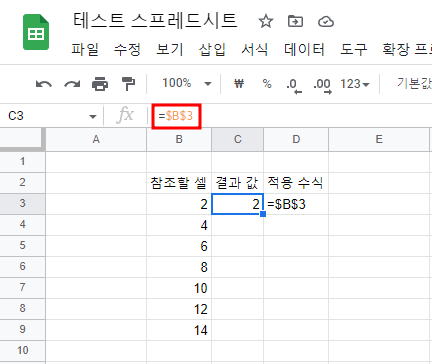Viewport: 432px width, 364px height.
Task: Open the zoom 100% dropdown
Action: pos(187,83)
